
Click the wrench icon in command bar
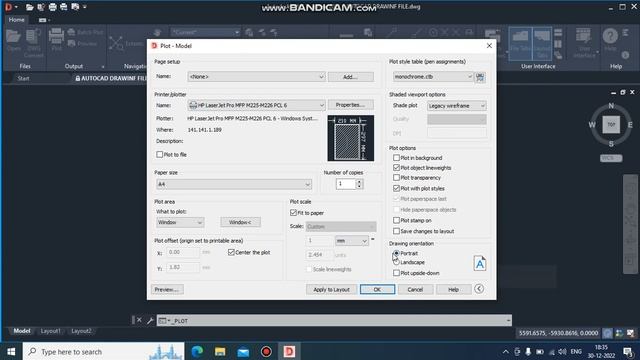click(x=150, y=320)
